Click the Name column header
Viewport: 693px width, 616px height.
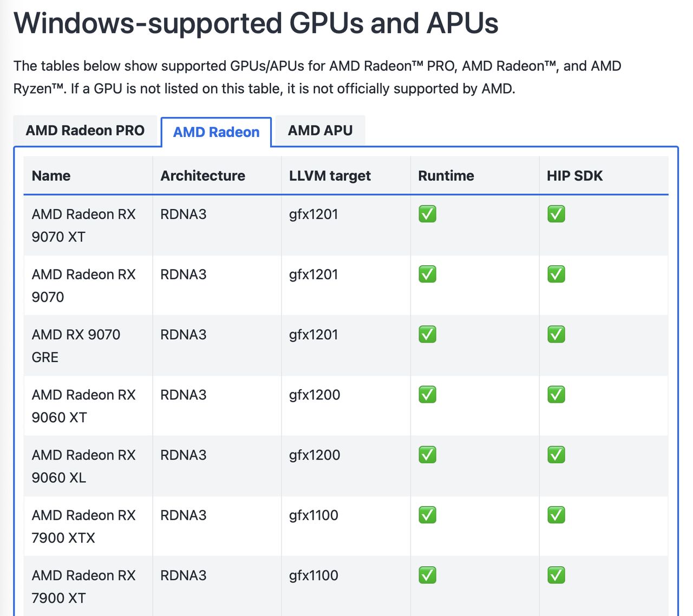[x=51, y=175]
